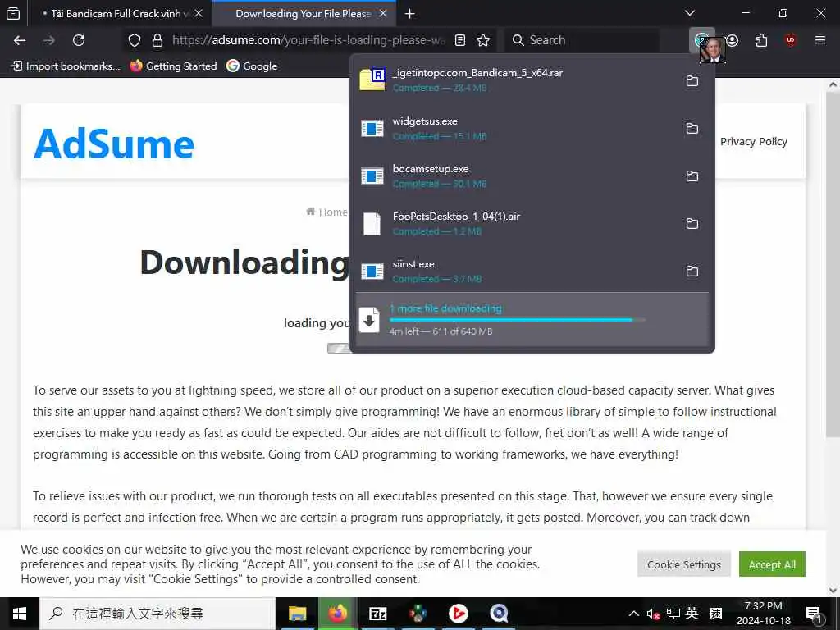Open the extensions puzzle icon

pos(761,40)
